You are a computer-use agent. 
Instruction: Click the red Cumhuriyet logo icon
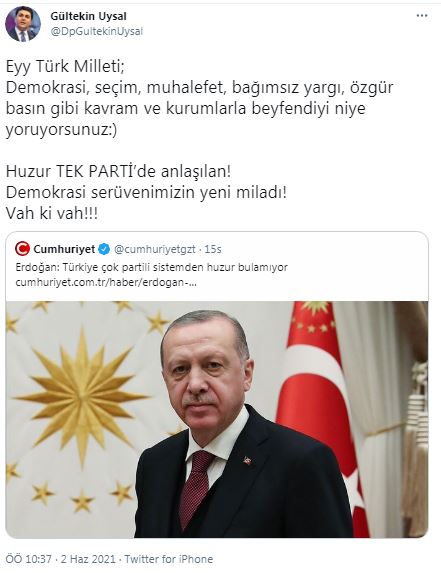click(x=22, y=249)
